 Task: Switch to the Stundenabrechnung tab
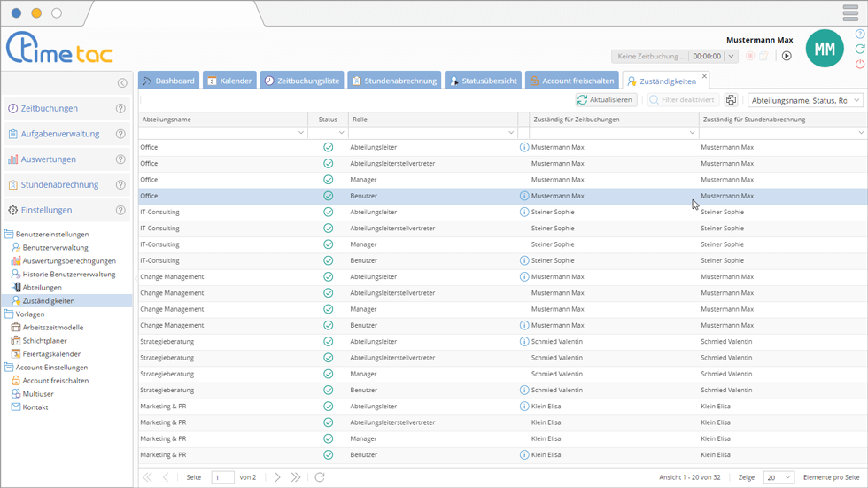pyautogui.click(x=395, y=81)
